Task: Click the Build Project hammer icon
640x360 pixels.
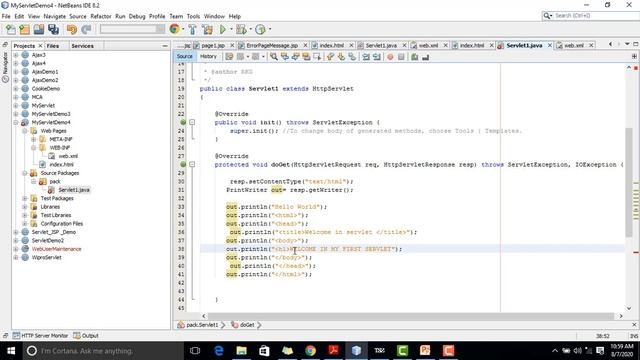Action: pyautogui.click(x=192, y=29)
